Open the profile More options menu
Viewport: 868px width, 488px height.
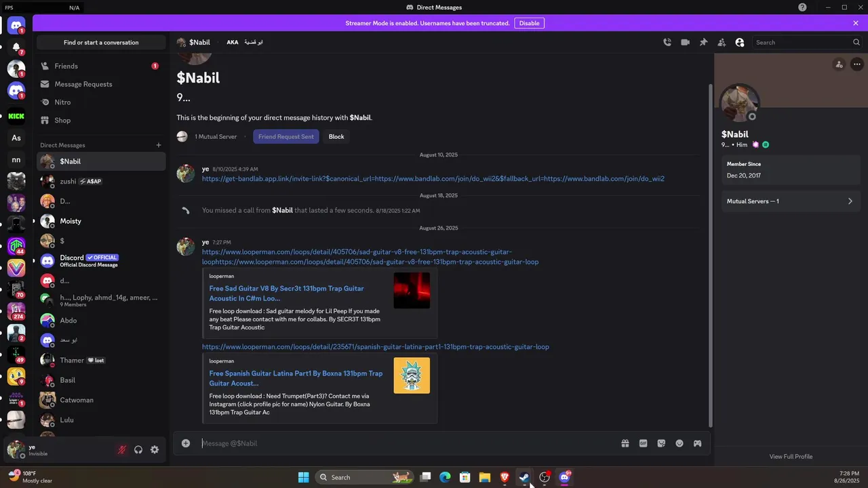[x=857, y=64]
